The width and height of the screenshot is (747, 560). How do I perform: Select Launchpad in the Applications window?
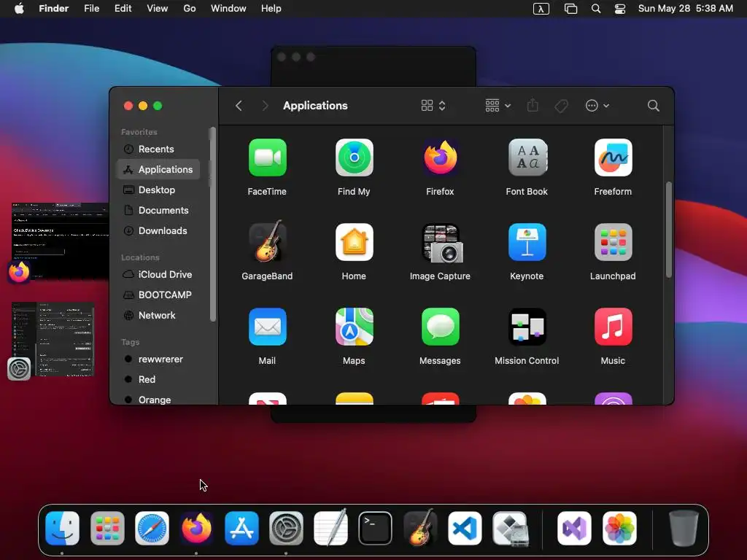pos(613,242)
